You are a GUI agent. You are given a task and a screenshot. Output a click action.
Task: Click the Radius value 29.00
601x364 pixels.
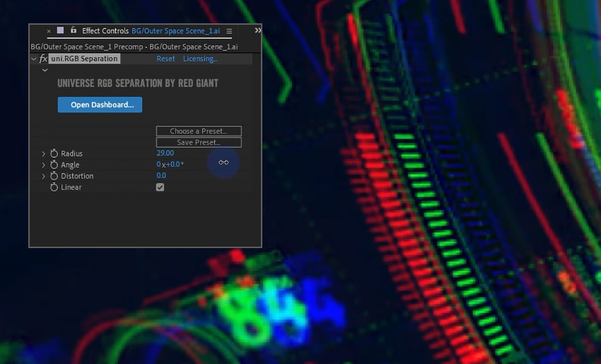[165, 153]
